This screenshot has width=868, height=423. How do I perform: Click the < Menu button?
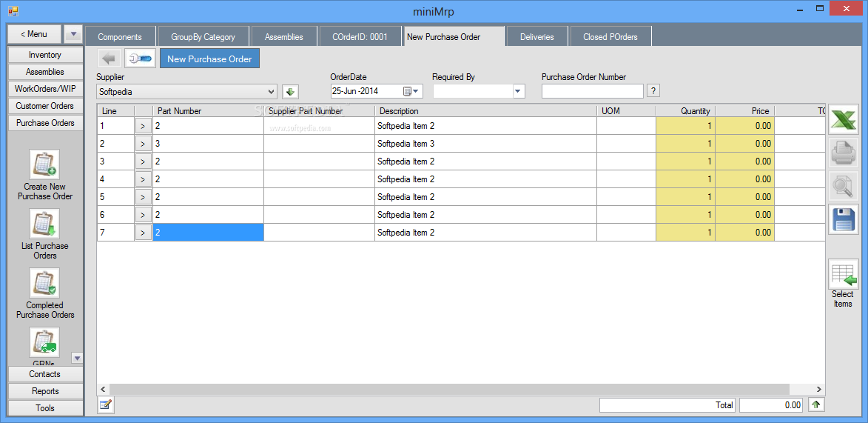click(34, 34)
